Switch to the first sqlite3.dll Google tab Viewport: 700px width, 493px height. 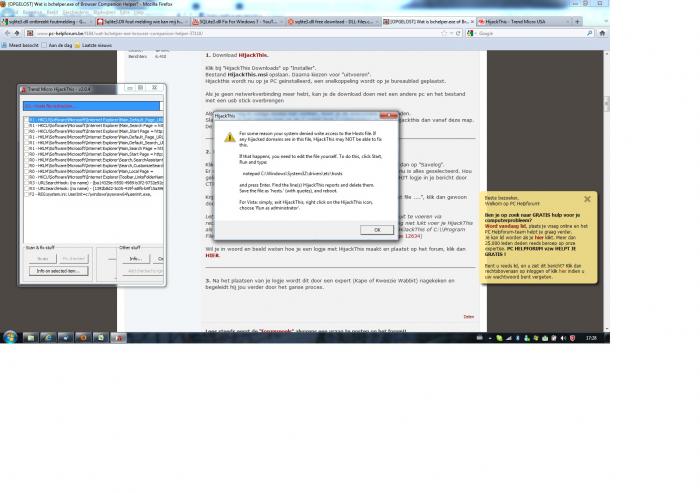point(47,21)
